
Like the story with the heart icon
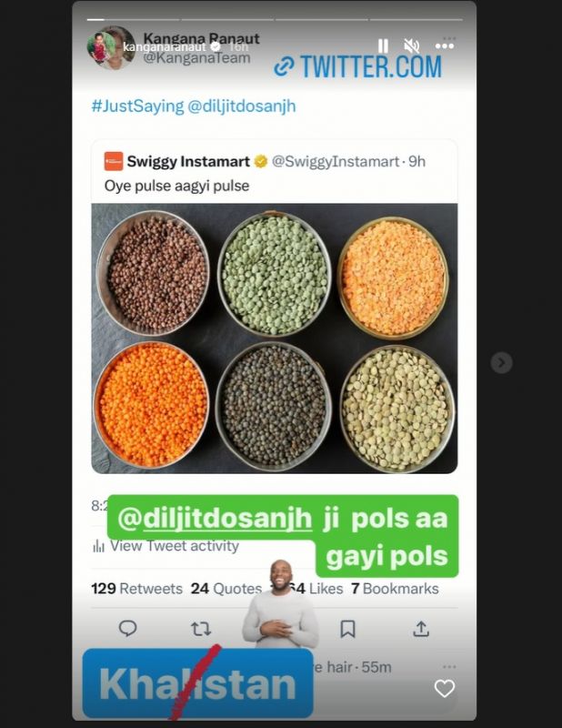(444, 688)
